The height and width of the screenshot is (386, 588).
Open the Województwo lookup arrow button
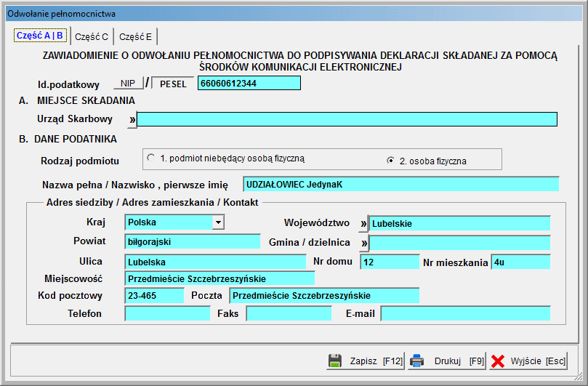(x=363, y=224)
